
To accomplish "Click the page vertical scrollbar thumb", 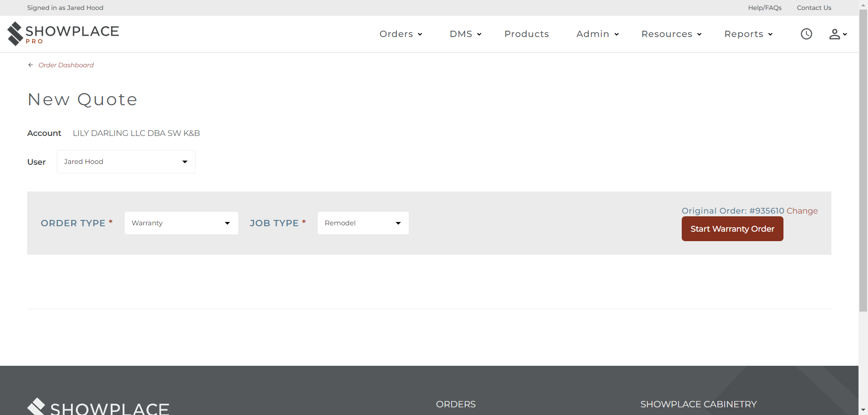I will (863, 160).
